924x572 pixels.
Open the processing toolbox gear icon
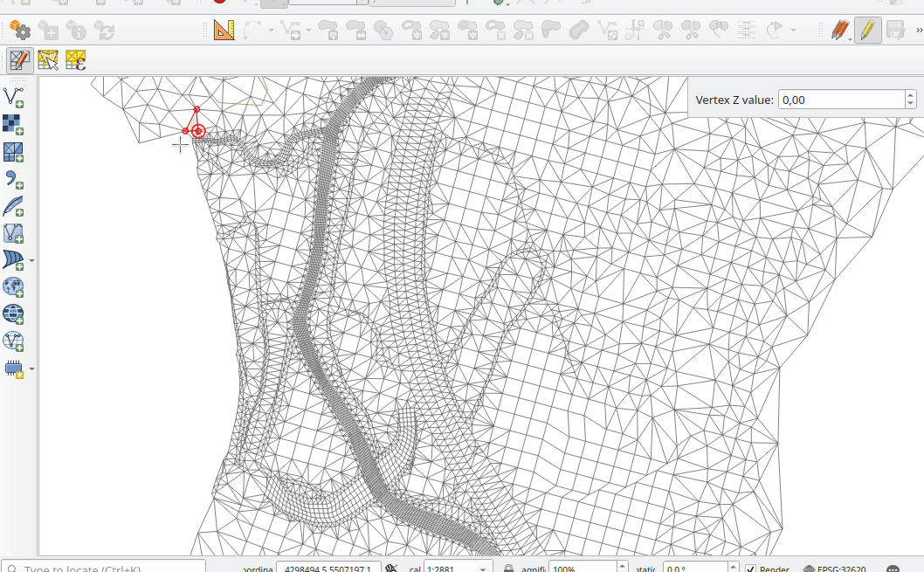(x=20, y=31)
